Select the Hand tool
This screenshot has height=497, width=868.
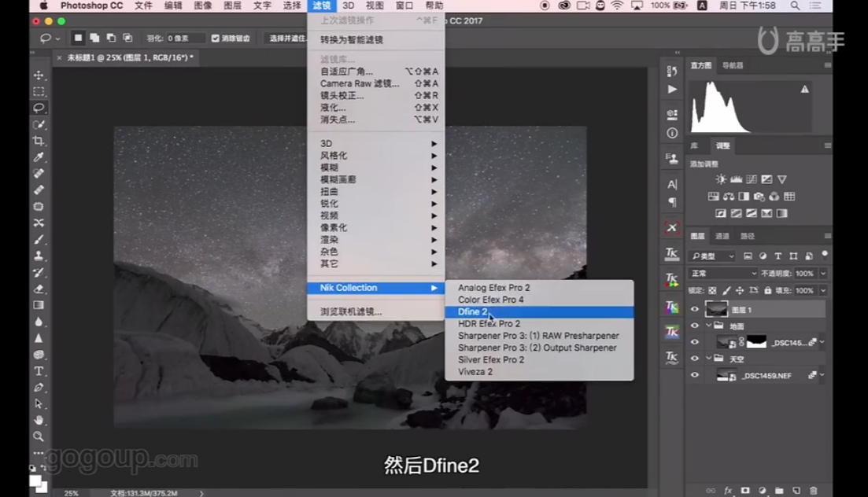point(39,420)
